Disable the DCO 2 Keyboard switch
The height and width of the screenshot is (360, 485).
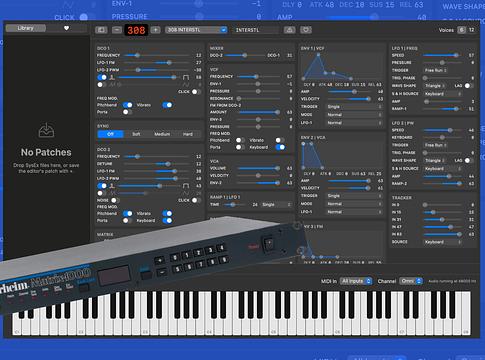[x=167, y=220]
